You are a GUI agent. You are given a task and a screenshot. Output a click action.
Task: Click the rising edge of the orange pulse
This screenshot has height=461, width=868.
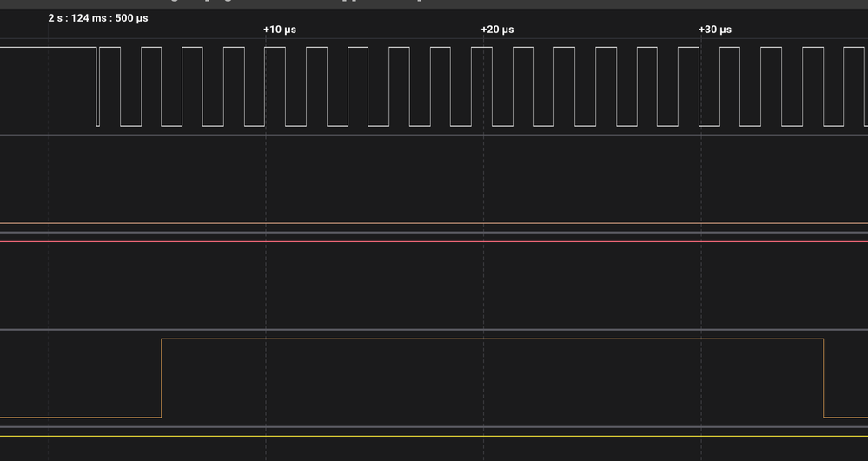(x=161, y=378)
